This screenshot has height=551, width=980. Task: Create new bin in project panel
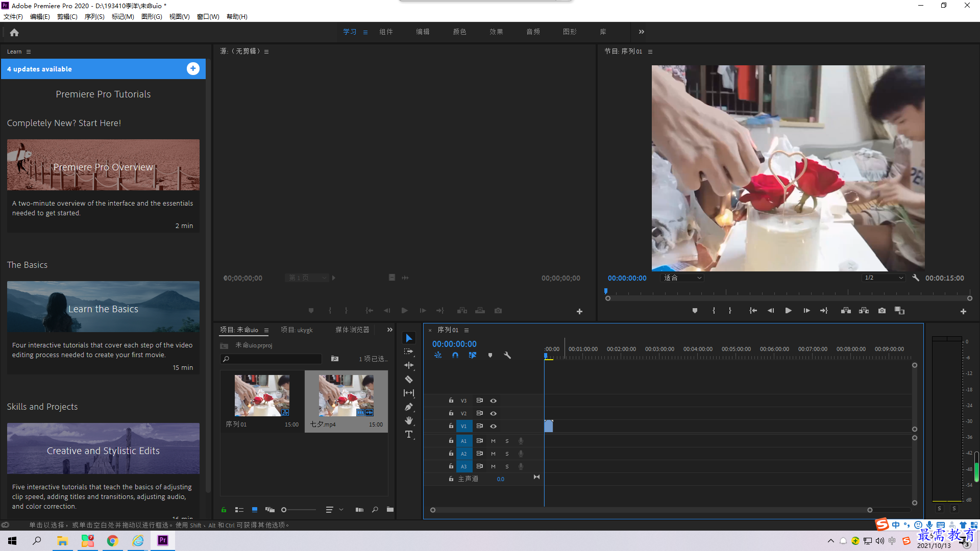[x=390, y=510]
